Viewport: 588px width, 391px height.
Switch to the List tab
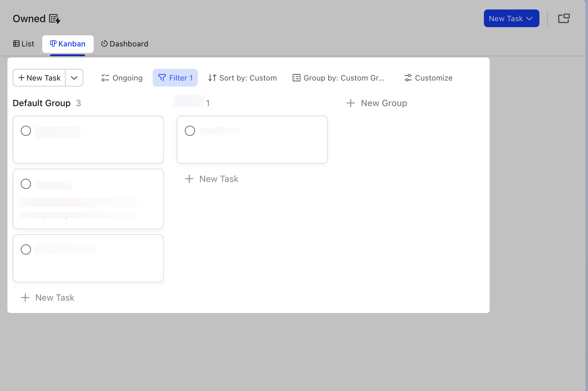[x=24, y=44]
